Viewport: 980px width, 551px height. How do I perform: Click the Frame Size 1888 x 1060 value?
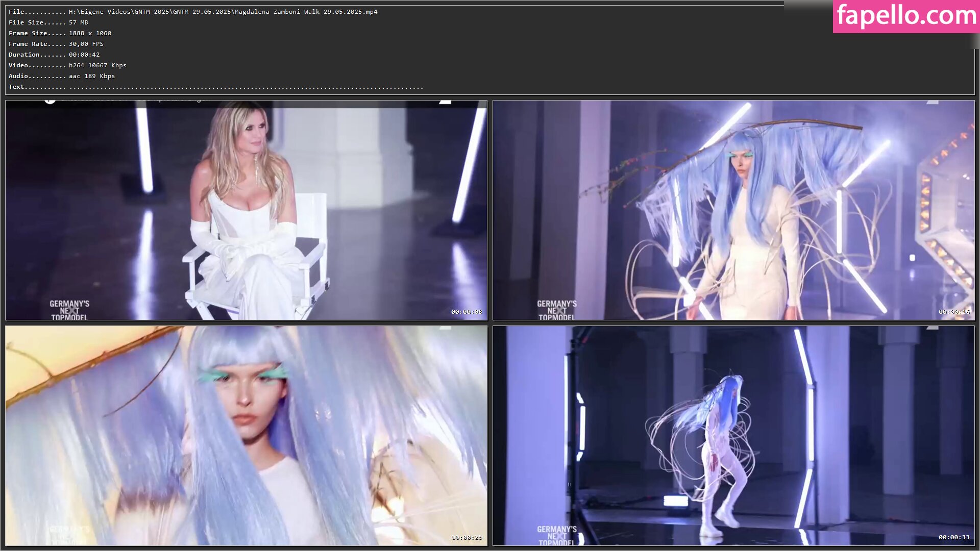(x=90, y=33)
